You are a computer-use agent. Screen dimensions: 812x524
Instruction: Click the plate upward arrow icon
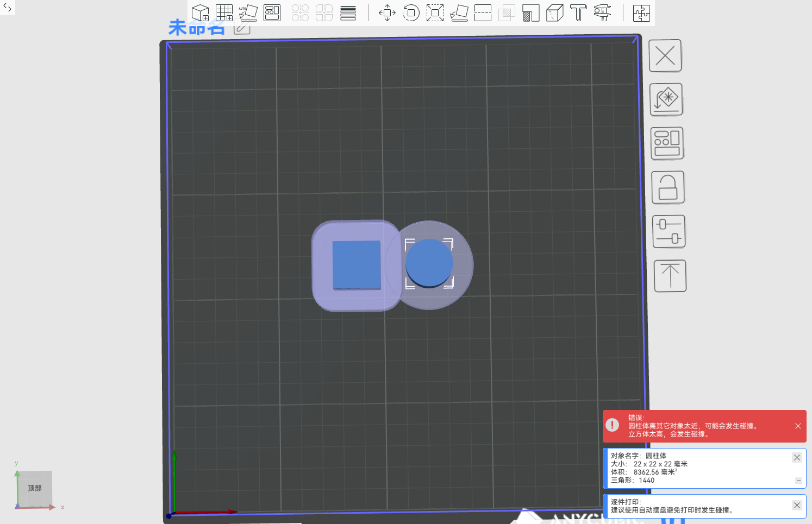point(670,275)
